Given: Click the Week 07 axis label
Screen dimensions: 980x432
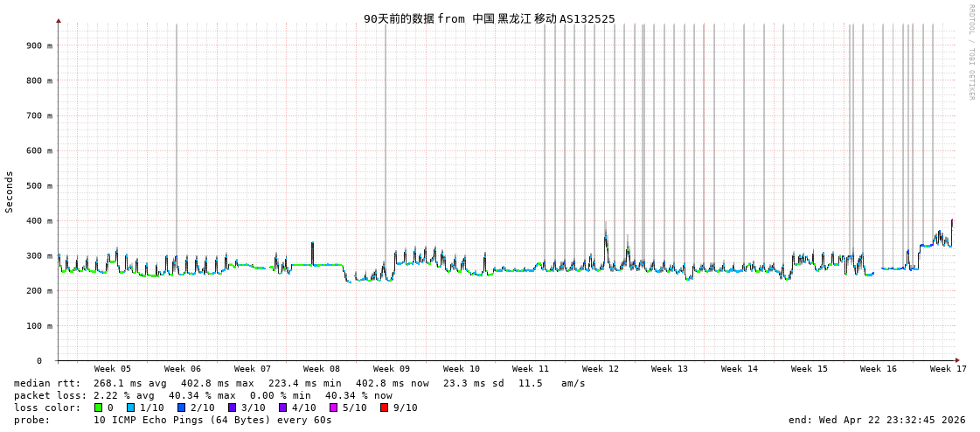Looking at the screenshot, I should click(x=253, y=369).
